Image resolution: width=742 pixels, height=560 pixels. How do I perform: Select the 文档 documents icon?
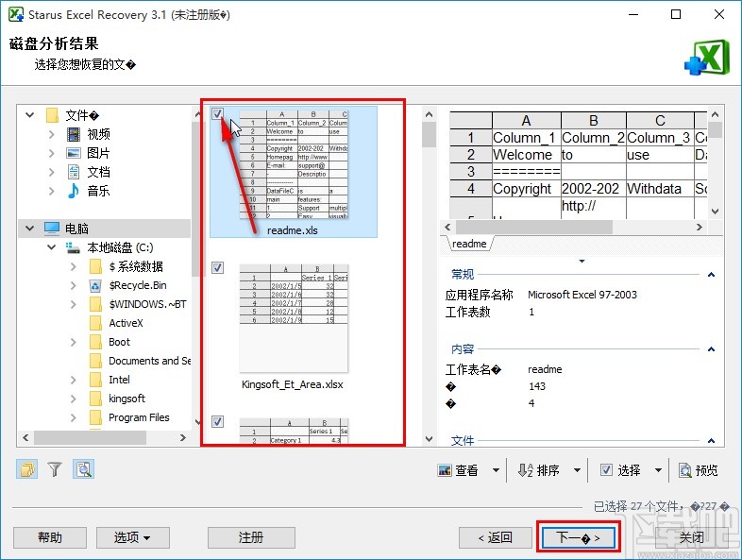click(74, 172)
